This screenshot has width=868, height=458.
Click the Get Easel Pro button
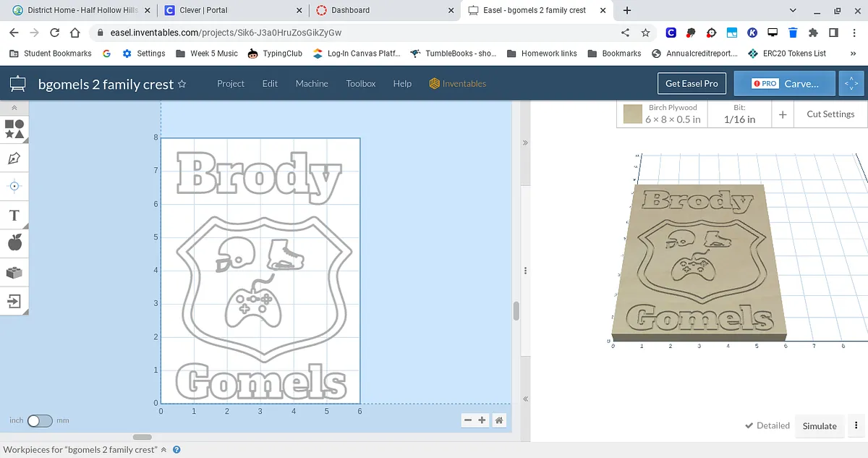coord(692,84)
